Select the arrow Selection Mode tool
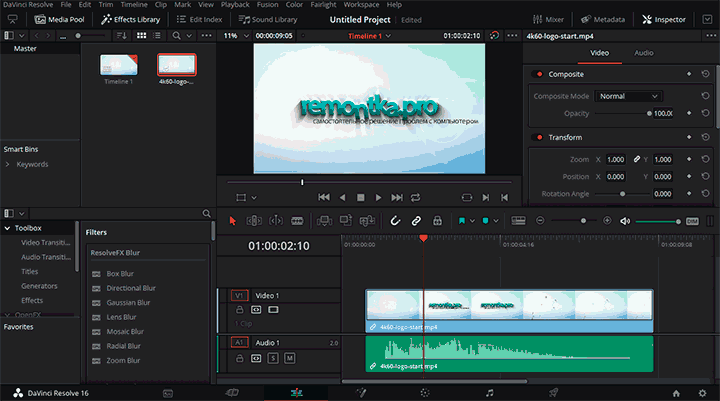Screen dimensions: 720x401 pos(233,221)
